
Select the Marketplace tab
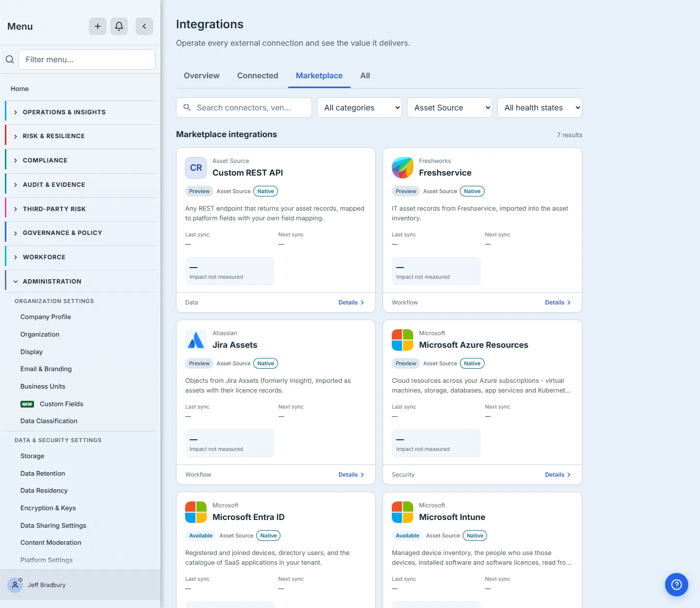tap(319, 75)
